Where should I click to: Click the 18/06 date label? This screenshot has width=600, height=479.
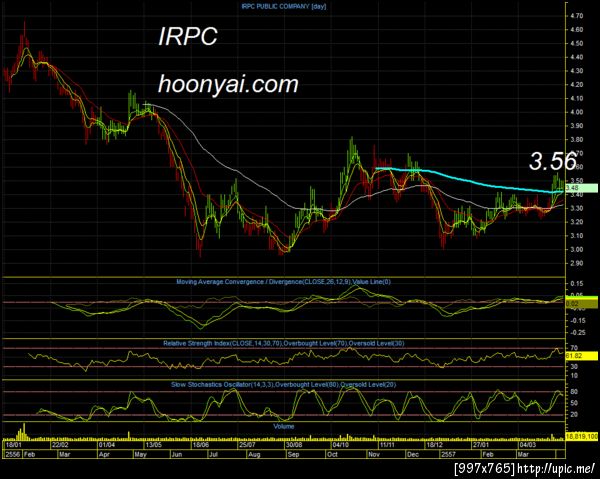click(201, 445)
